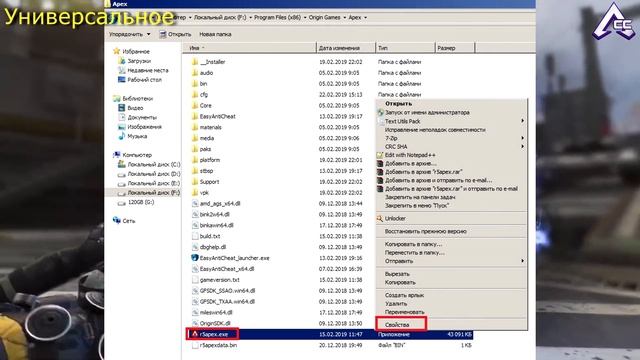
Task: Select the bin folder icon
Action: tap(195, 84)
